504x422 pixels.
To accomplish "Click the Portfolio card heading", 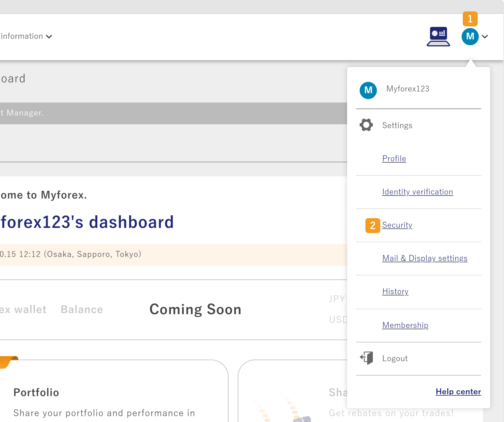I will 36,393.
